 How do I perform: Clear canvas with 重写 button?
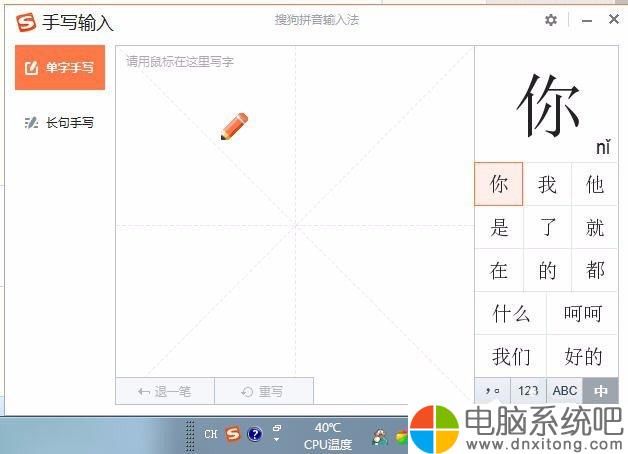pos(264,391)
